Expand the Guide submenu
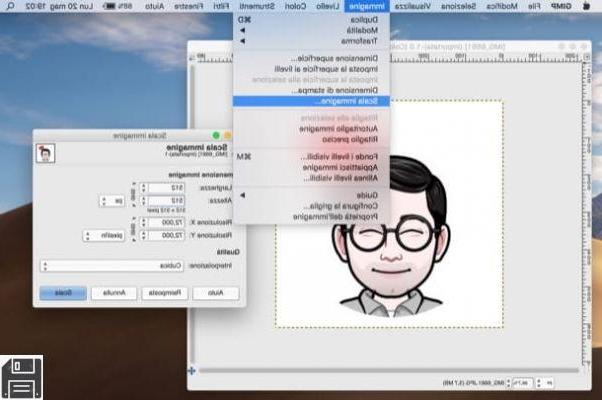 (311, 195)
